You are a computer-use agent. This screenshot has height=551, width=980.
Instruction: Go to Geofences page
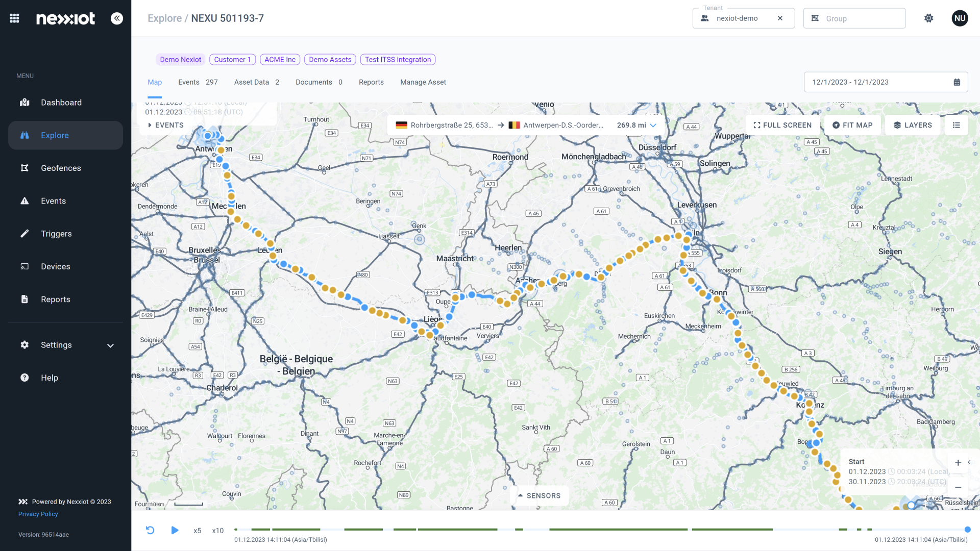pyautogui.click(x=65, y=168)
